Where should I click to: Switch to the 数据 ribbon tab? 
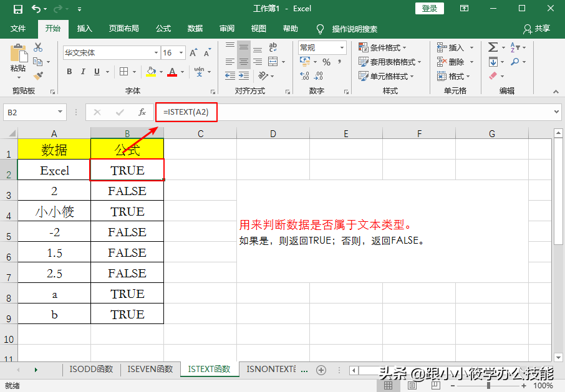click(x=195, y=29)
